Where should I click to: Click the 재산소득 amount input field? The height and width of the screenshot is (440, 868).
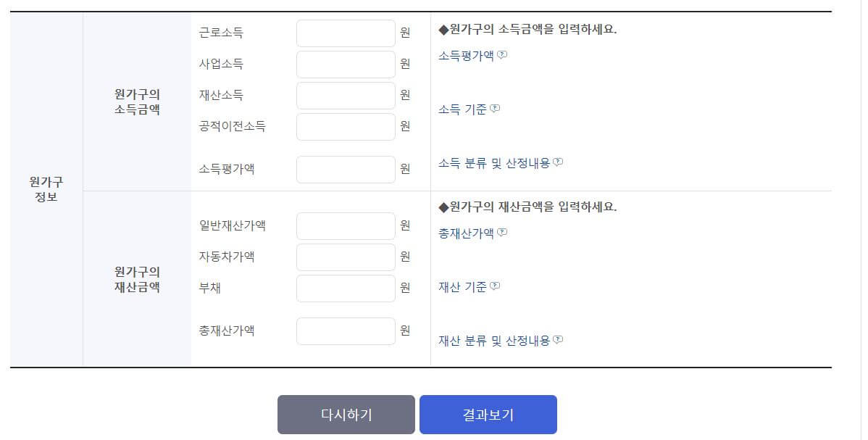pos(346,95)
